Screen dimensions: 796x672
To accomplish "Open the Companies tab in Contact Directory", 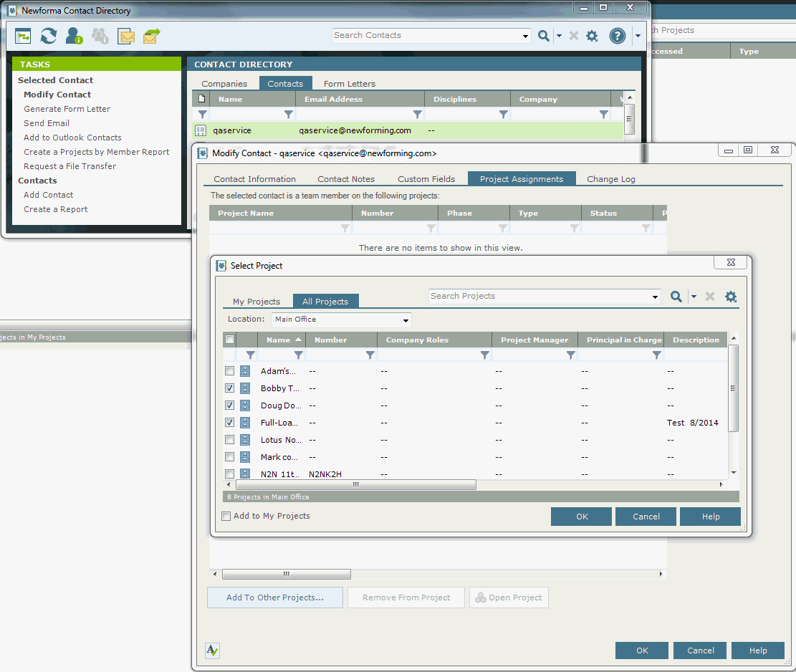I will [224, 84].
